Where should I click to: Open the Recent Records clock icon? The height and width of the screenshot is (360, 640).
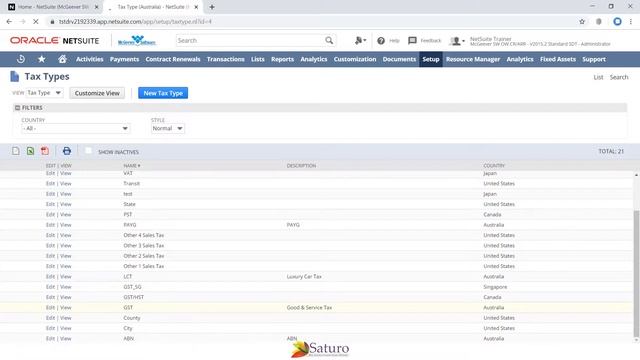point(20,59)
